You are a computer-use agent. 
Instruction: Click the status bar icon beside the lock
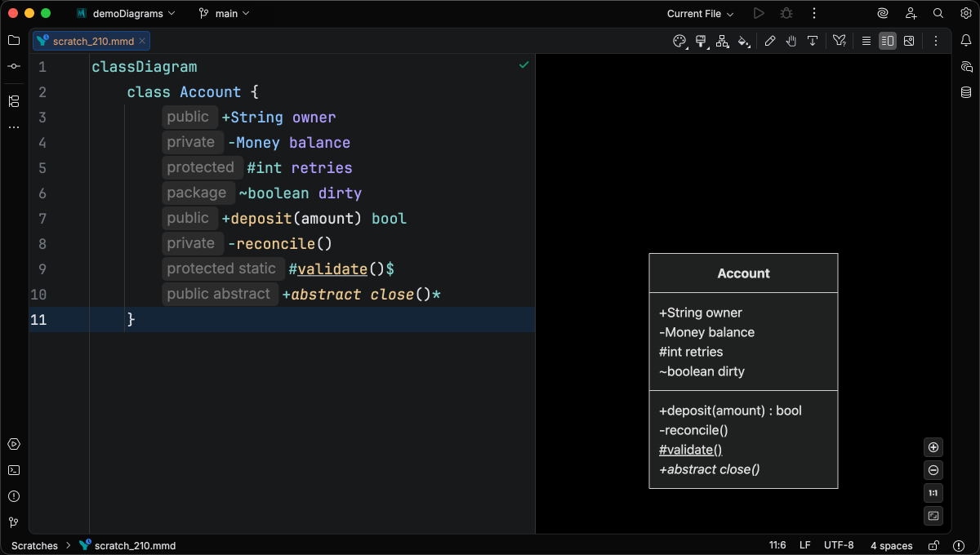tap(959, 545)
